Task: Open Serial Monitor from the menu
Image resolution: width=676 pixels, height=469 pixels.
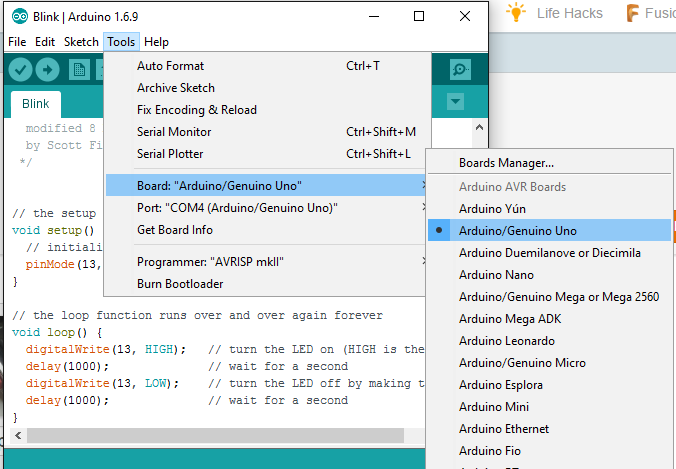Action: point(266,132)
